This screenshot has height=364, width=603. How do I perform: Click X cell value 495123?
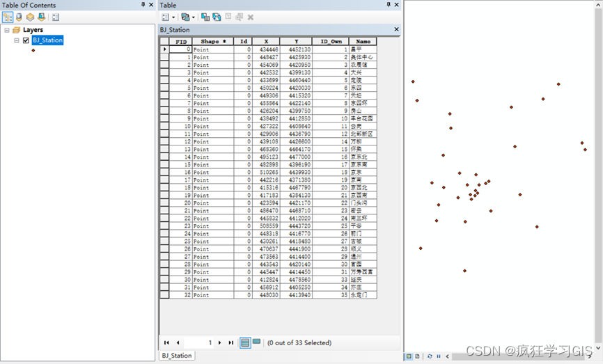coord(266,157)
